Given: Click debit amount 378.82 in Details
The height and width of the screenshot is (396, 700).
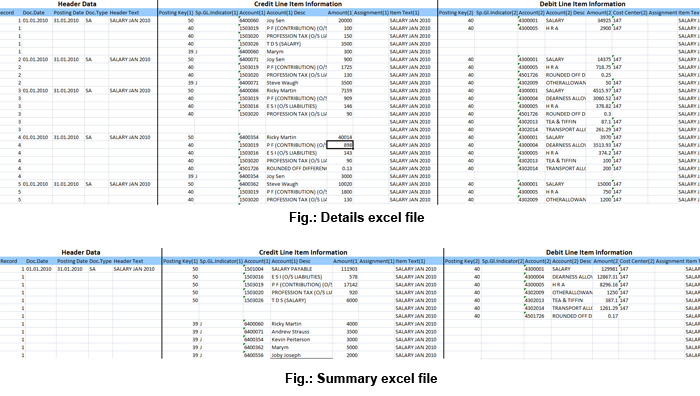Looking at the screenshot, I should click(x=603, y=106).
